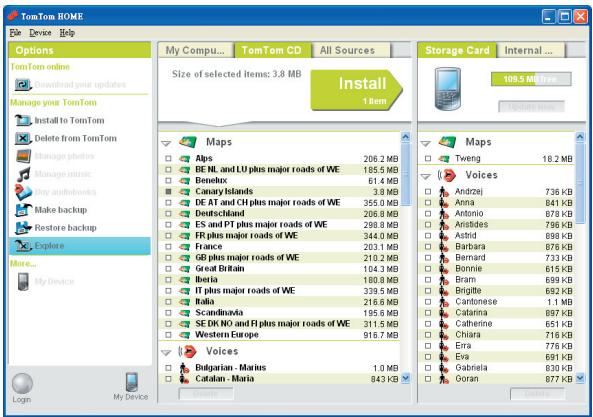The height and width of the screenshot is (417, 593).
Task: Tick the Tweng map checkbox
Action: click(x=428, y=159)
